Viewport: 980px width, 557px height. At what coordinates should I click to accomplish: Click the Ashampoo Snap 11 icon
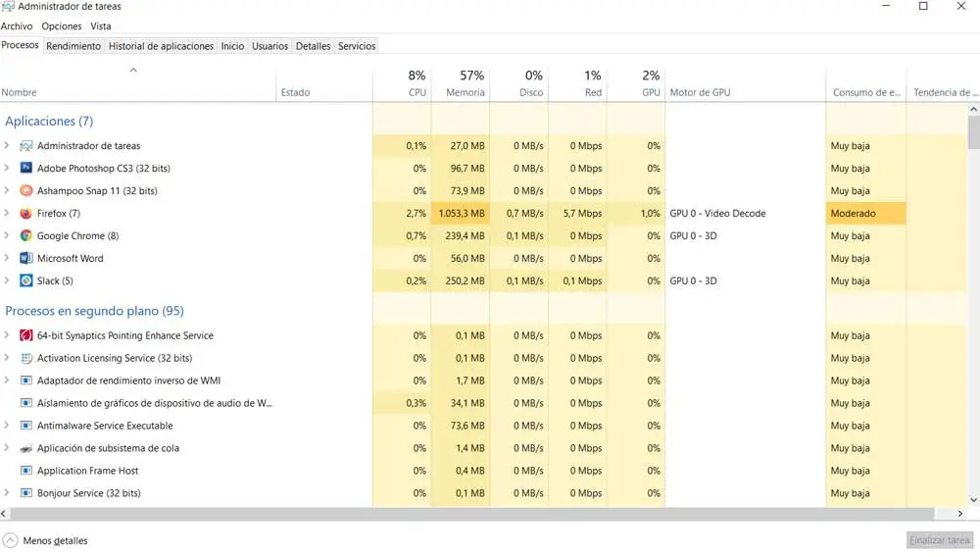click(26, 191)
